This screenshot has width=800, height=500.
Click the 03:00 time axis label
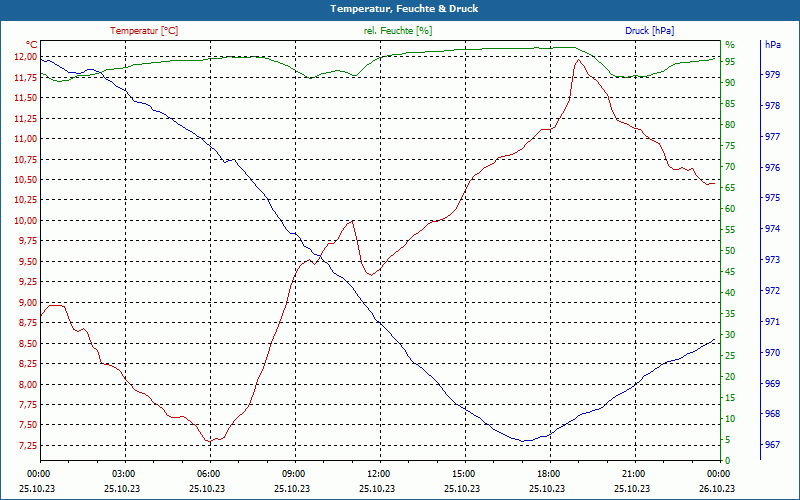(x=122, y=473)
